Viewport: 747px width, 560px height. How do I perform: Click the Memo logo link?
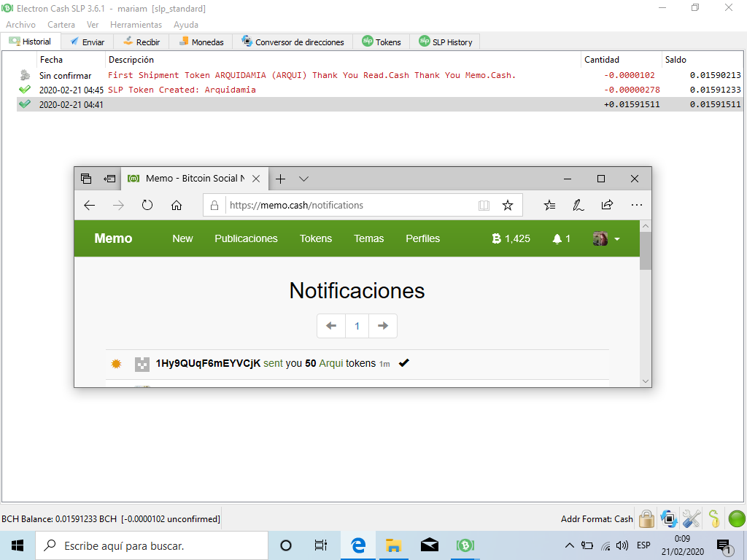(113, 238)
